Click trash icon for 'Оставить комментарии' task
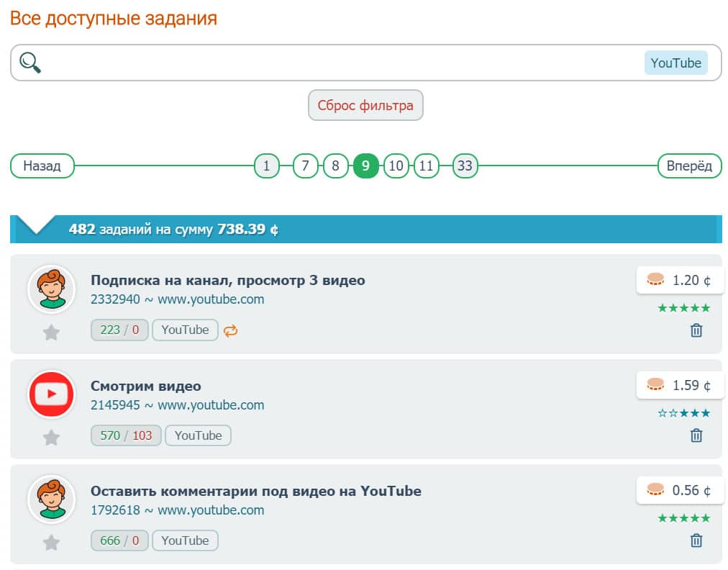Image resolution: width=728 pixels, height=570 pixels. click(x=696, y=540)
